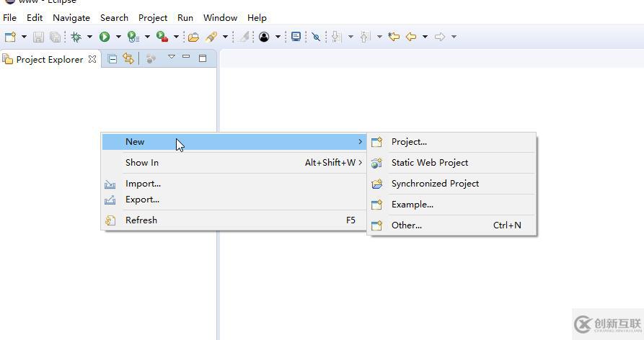The height and width of the screenshot is (340, 644).
Task: Select Other... in New submenu
Action: (451, 225)
